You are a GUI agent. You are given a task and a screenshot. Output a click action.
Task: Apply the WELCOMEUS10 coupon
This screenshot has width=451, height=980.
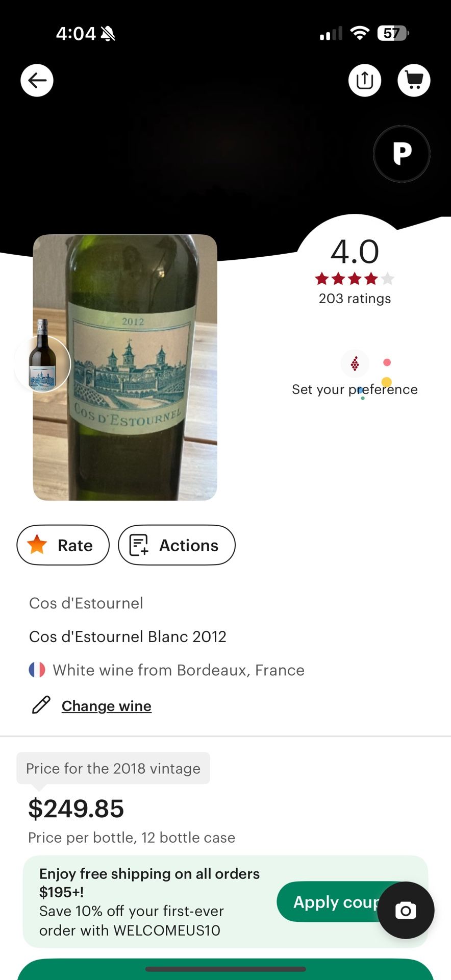332,902
